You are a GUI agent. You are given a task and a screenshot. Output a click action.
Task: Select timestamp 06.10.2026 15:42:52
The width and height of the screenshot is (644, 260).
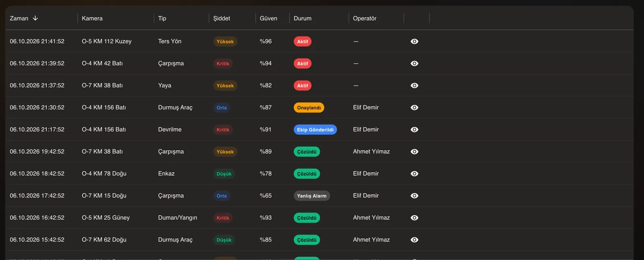pyautogui.click(x=37, y=240)
